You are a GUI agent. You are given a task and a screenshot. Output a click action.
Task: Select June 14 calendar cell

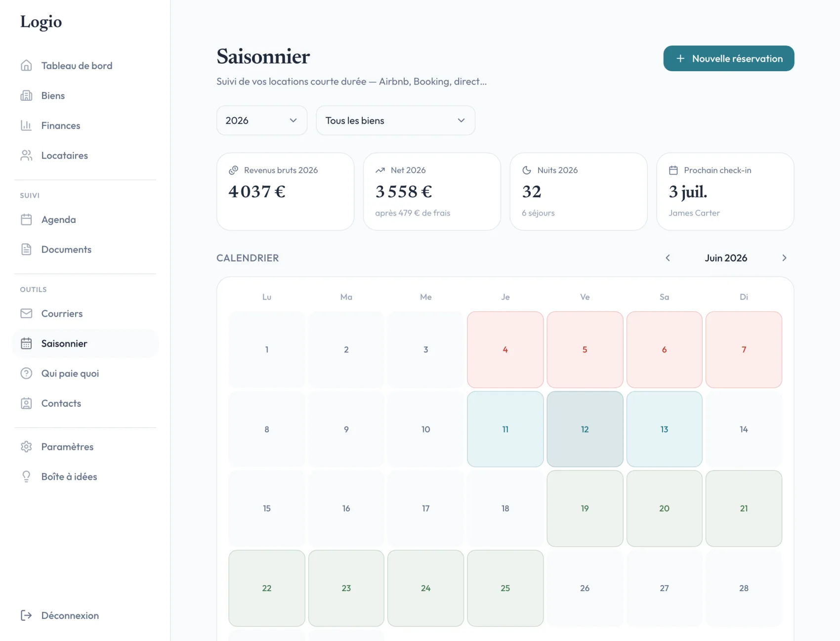(x=744, y=429)
